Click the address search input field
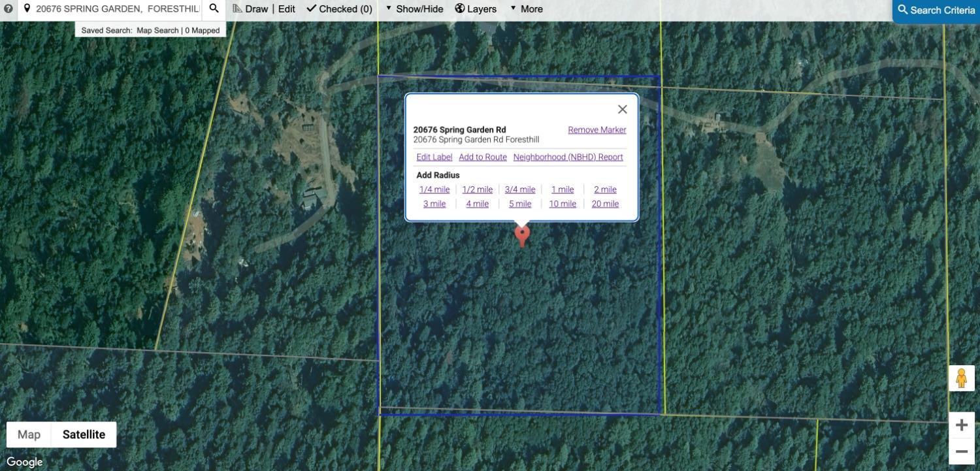 pos(116,9)
